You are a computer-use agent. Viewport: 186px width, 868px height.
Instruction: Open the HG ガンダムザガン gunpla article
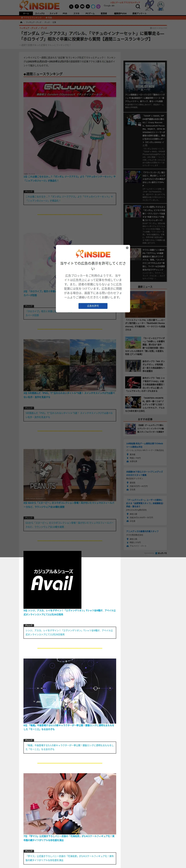(x=145, y=366)
